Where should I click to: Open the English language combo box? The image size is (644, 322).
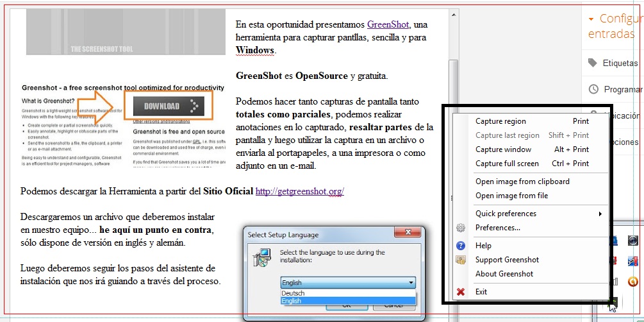coord(348,283)
